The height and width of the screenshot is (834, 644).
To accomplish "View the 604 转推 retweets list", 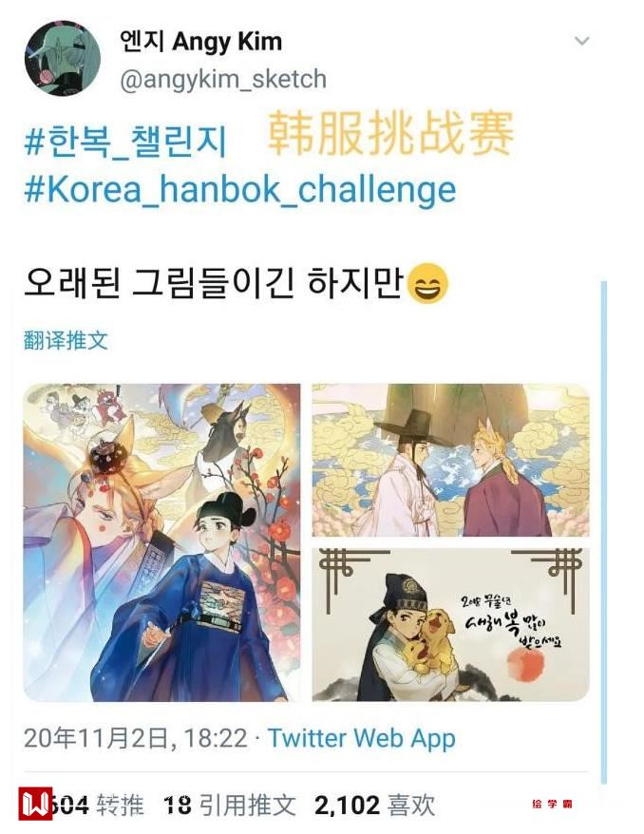I will pos(99,805).
